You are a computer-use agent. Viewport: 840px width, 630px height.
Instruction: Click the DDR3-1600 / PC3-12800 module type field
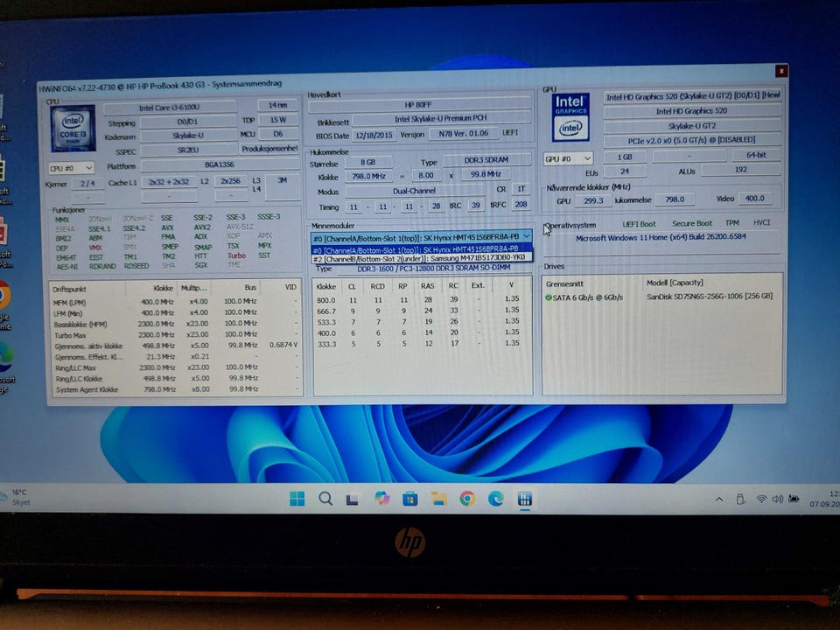coord(434,269)
